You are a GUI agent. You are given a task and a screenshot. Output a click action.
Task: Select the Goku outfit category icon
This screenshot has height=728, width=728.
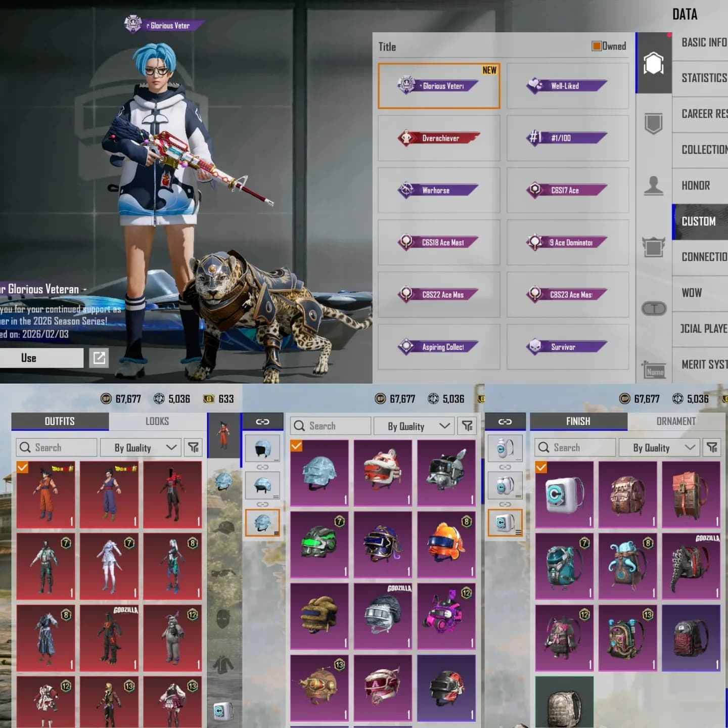click(223, 435)
